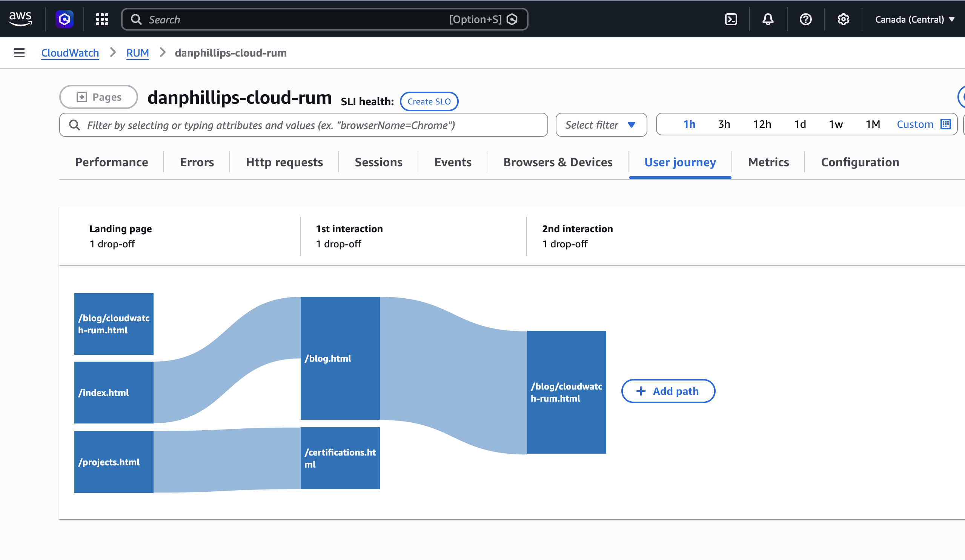Click the calendar icon next to Custom
The width and height of the screenshot is (965, 560).
click(945, 124)
